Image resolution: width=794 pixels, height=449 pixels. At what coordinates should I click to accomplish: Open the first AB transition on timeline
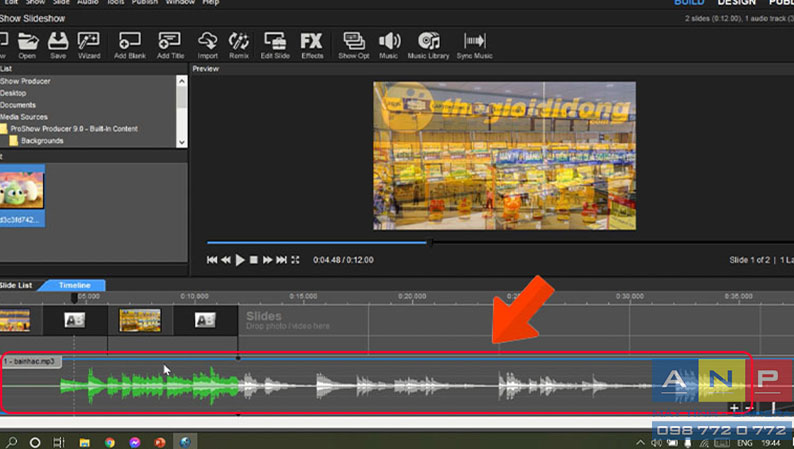point(74,320)
